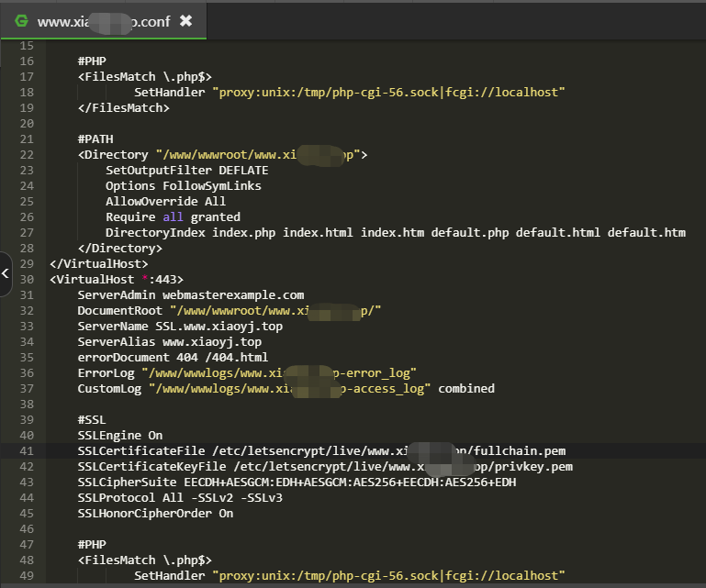Click "privkey.pem" on line 42

tap(534, 467)
